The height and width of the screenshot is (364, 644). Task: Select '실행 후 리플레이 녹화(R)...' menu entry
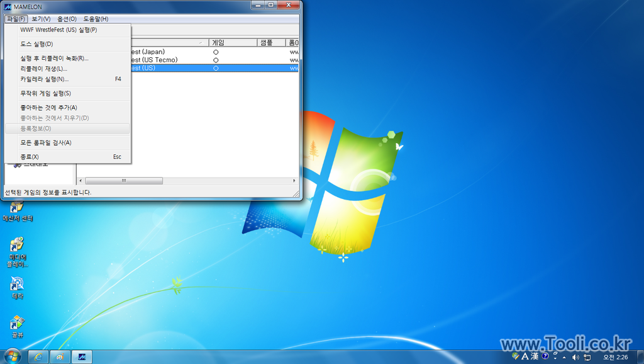(x=68, y=59)
